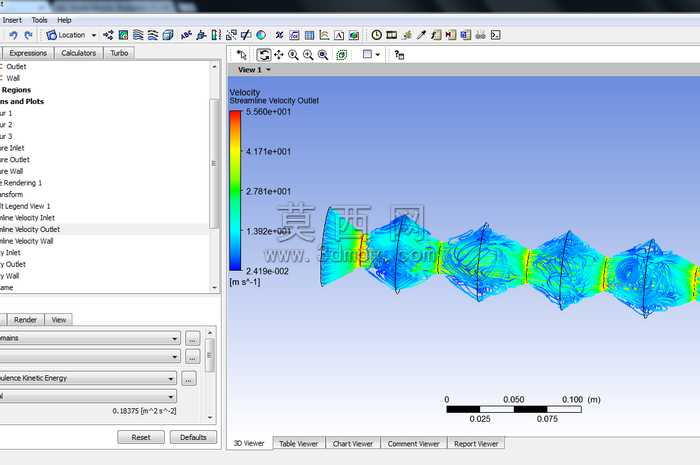Insert a Legend from the toolbar
The width and height of the screenshot is (700, 465).
point(216,35)
